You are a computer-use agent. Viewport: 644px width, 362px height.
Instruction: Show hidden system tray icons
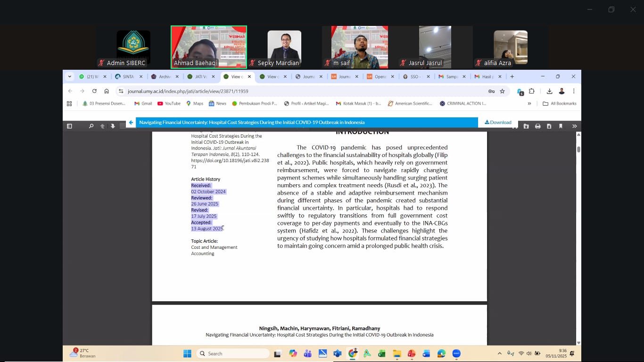[x=499, y=354]
